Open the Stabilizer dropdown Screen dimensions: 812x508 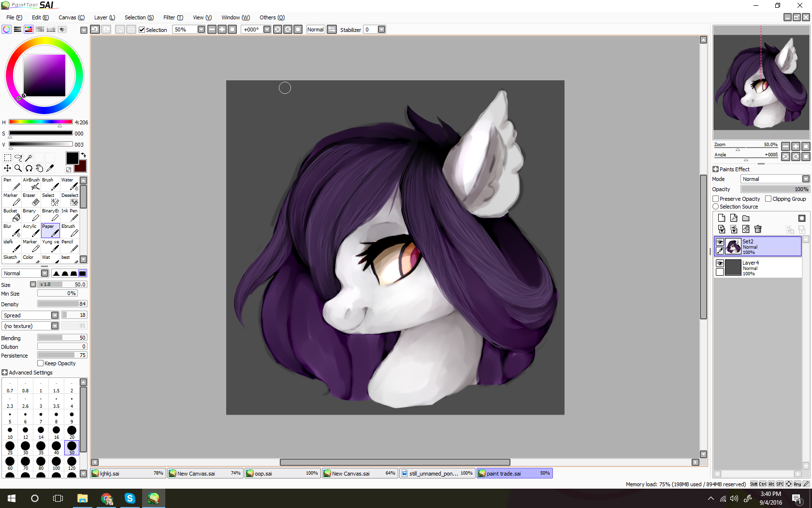382,30
